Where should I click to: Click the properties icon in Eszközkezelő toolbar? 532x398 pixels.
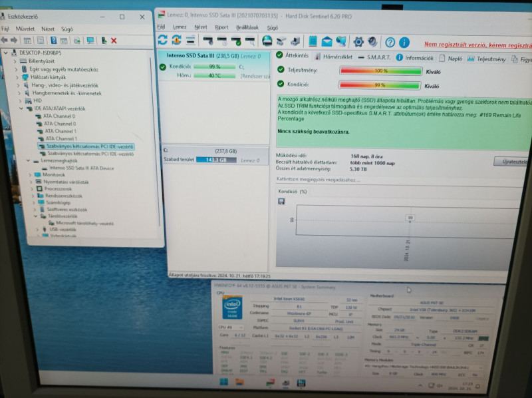point(41,41)
